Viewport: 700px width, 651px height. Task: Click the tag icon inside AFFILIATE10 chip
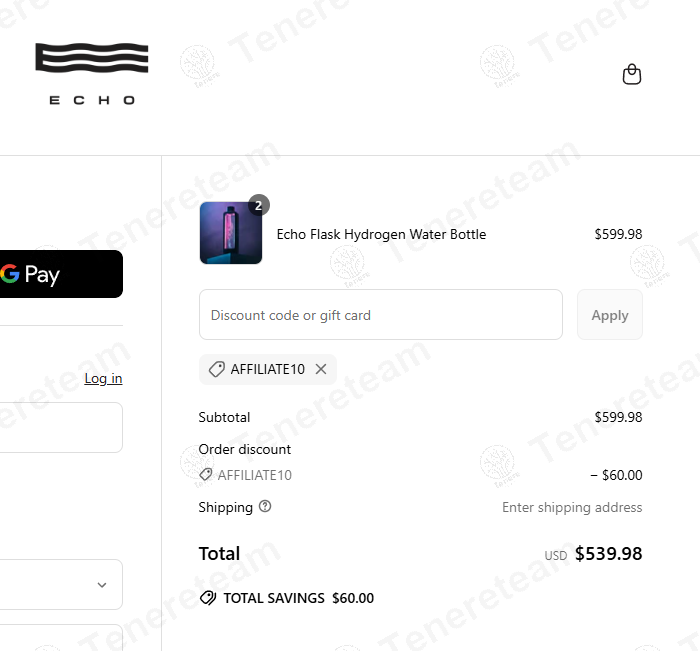pos(216,369)
